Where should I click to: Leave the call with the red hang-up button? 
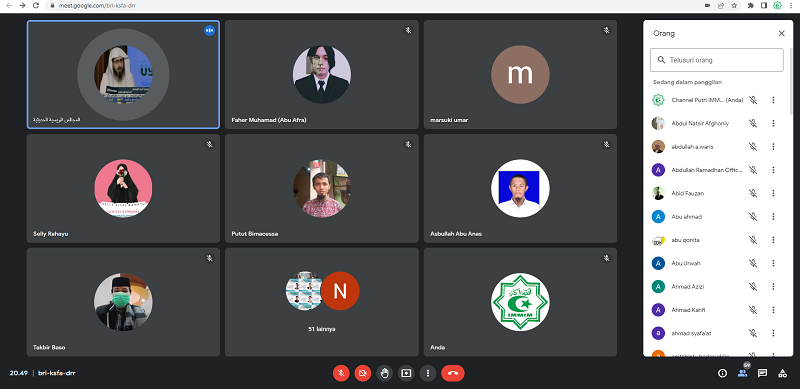pos(453,373)
